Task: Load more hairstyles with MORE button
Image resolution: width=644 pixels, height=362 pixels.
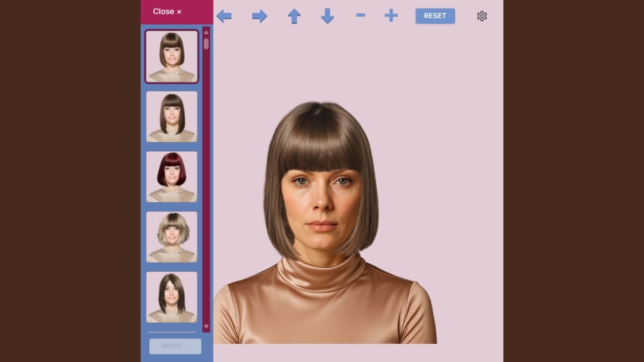Action: [x=175, y=346]
